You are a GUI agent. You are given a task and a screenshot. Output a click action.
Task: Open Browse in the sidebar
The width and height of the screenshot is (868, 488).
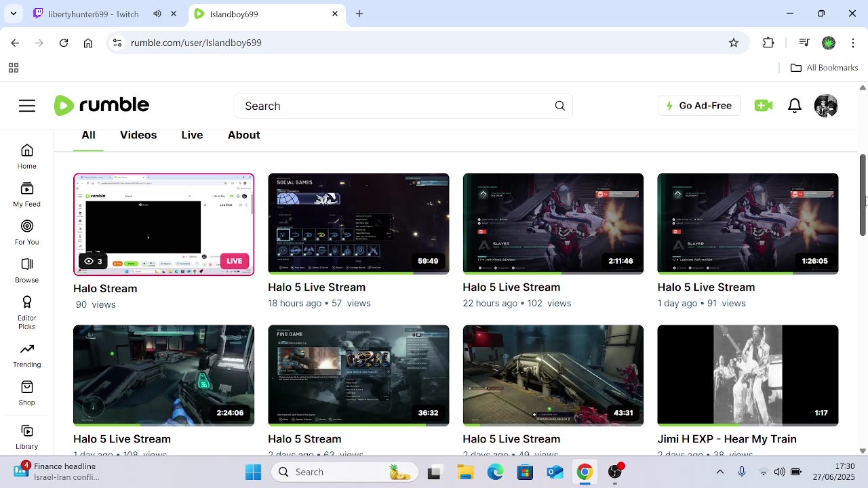click(x=27, y=270)
